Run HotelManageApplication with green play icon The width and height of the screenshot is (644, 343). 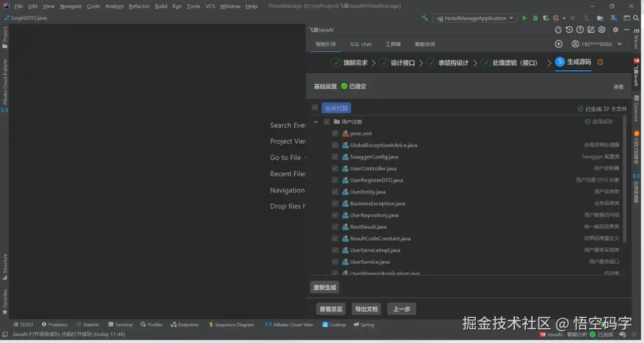525,18
